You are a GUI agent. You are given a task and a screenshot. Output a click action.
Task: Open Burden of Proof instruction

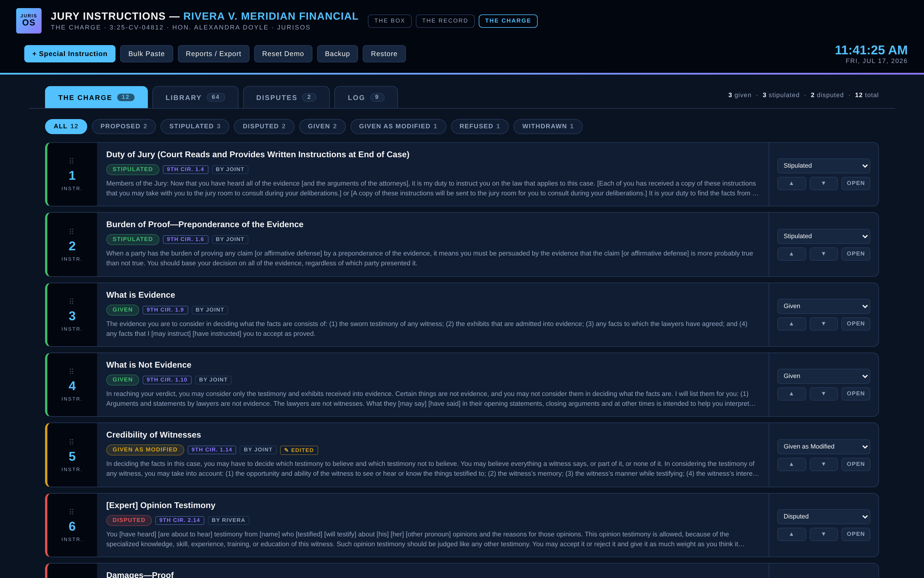[x=856, y=254]
